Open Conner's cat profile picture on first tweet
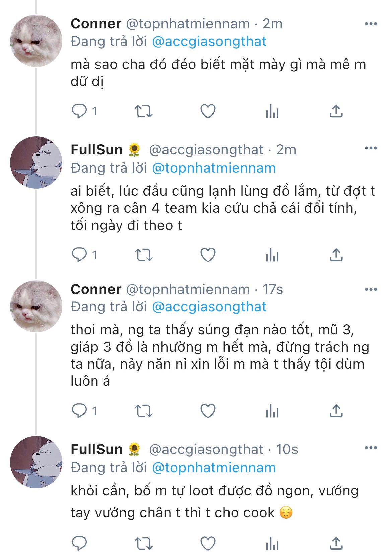Screen dimensions: 392x557 coord(36,41)
